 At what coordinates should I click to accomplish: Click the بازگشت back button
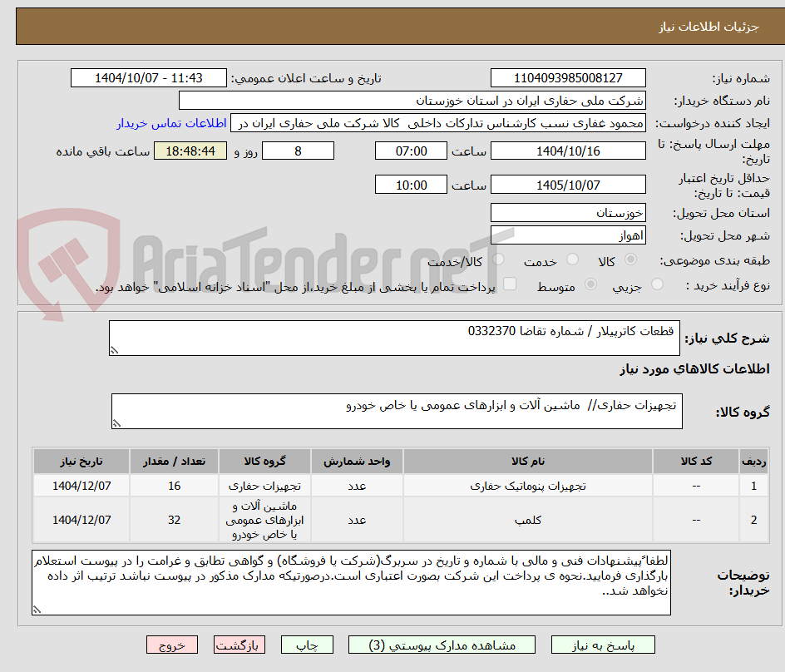click(239, 645)
